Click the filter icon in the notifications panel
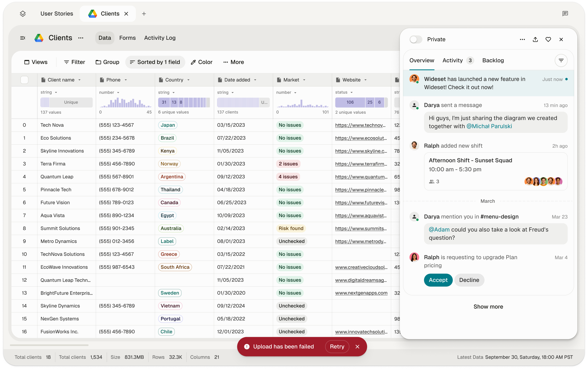This screenshot has height=370, width=588. (x=561, y=60)
